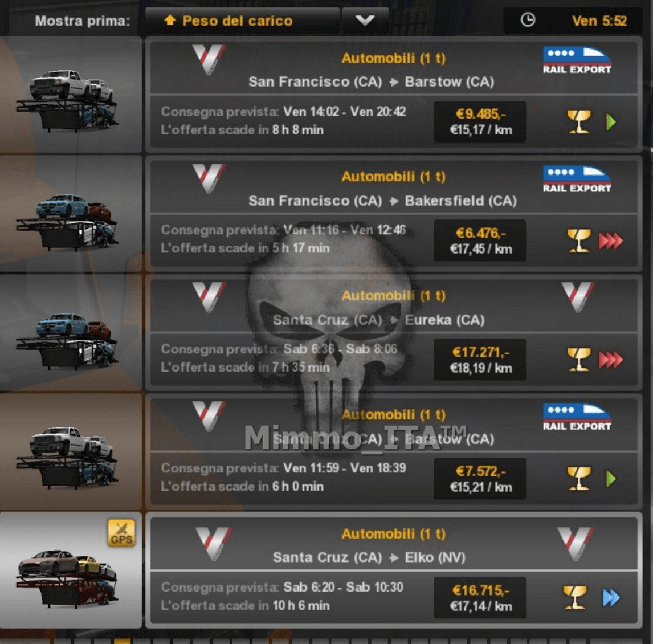Click blue double-arrow icon on the Elko job
This screenshot has height=644, width=653.
pyautogui.click(x=611, y=597)
